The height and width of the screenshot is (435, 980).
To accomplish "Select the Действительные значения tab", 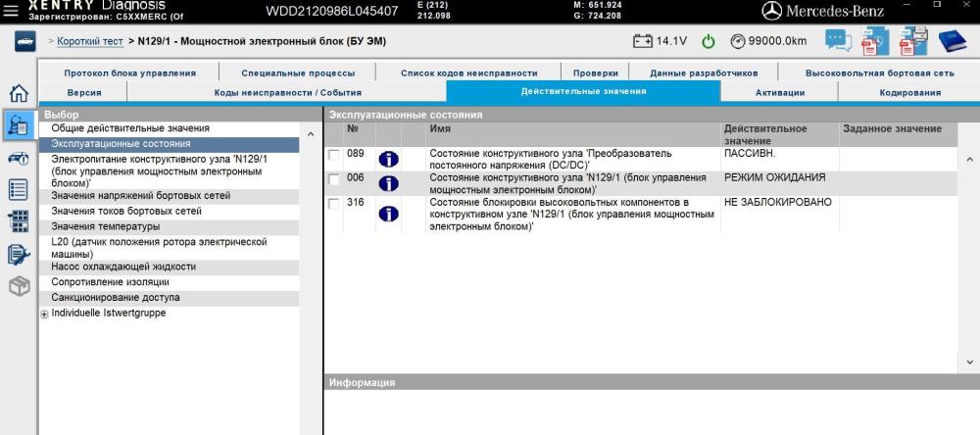I will [x=583, y=91].
